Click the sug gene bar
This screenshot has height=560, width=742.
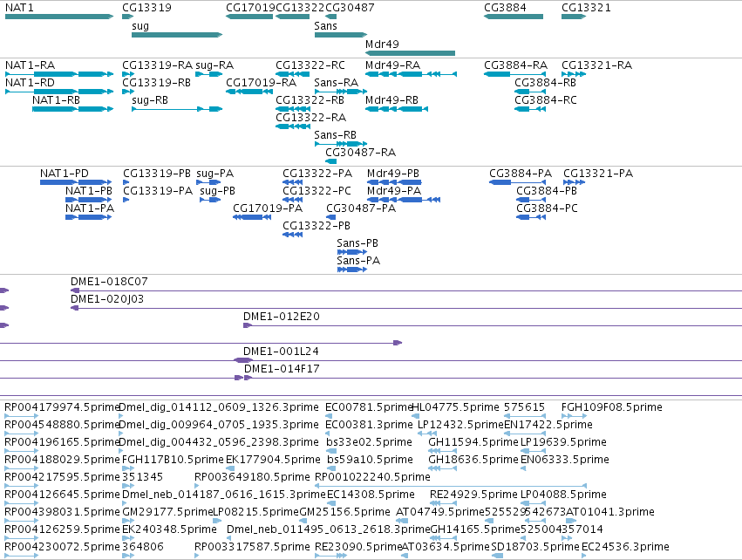(177, 35)
